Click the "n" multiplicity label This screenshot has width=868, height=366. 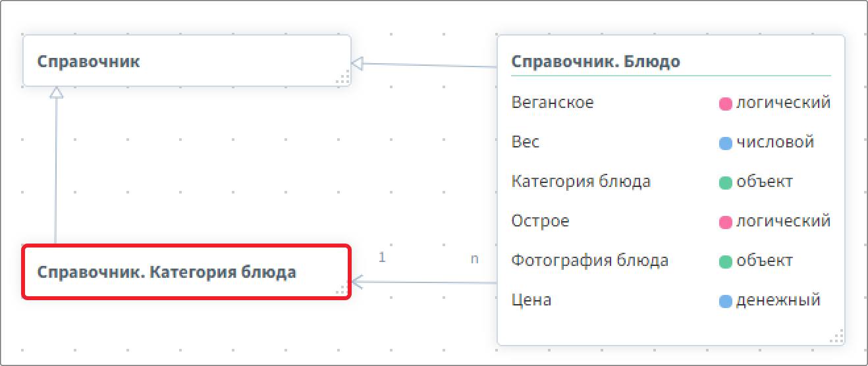(474, 259)
